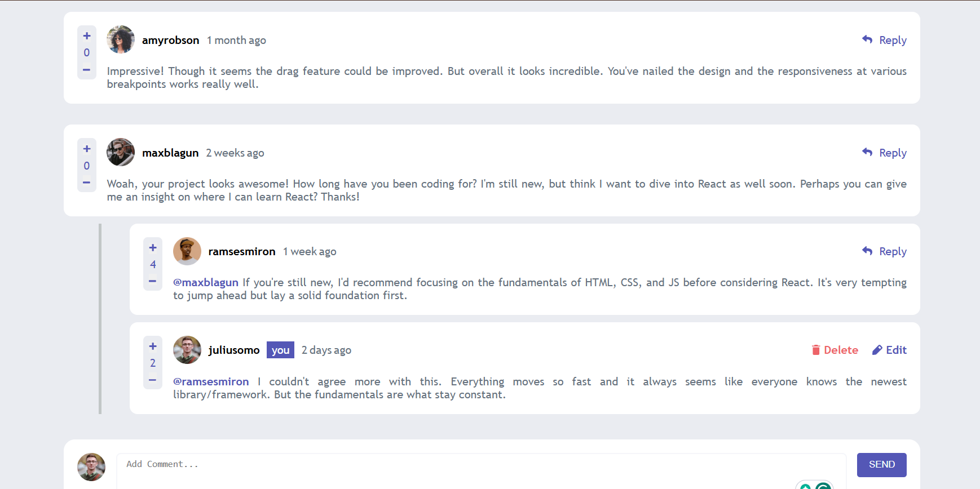This screenshot has width=980, height=489.
Task: Click ramsesmiron's profile avatar
Action: pos(187,251)
